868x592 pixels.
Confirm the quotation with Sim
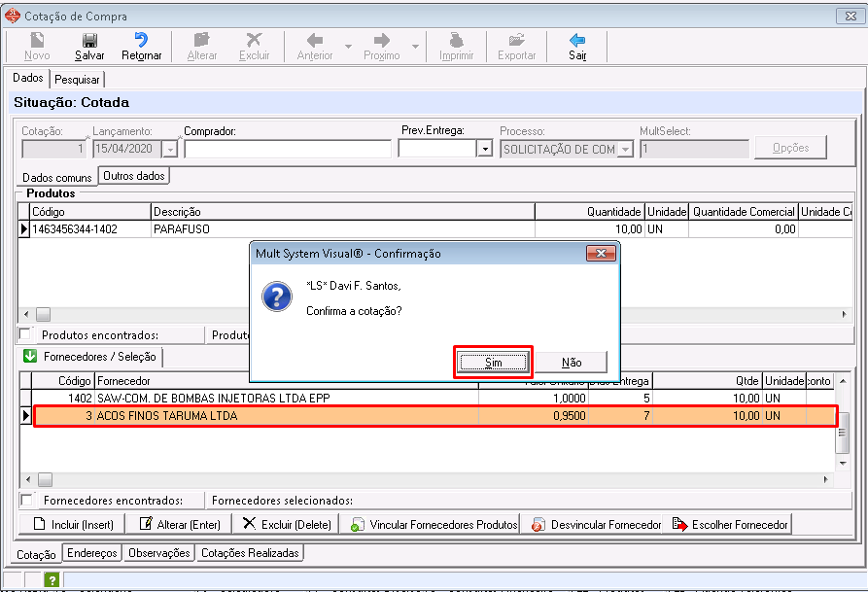493,363
